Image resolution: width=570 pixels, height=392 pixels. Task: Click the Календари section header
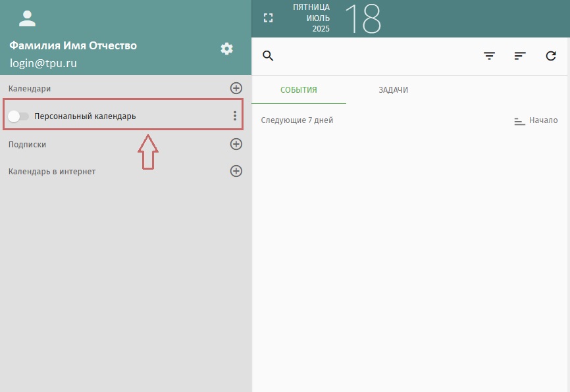point(30,89)
